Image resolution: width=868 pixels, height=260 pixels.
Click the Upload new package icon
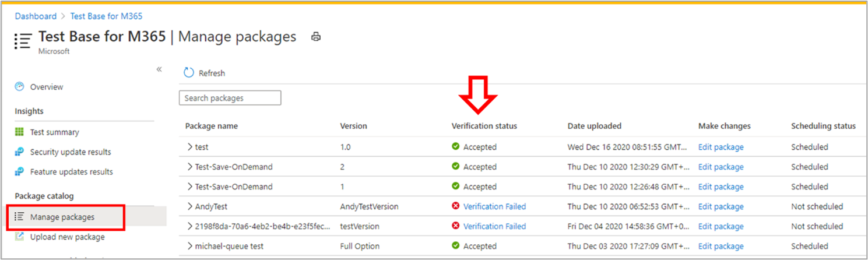click(19, 237)
